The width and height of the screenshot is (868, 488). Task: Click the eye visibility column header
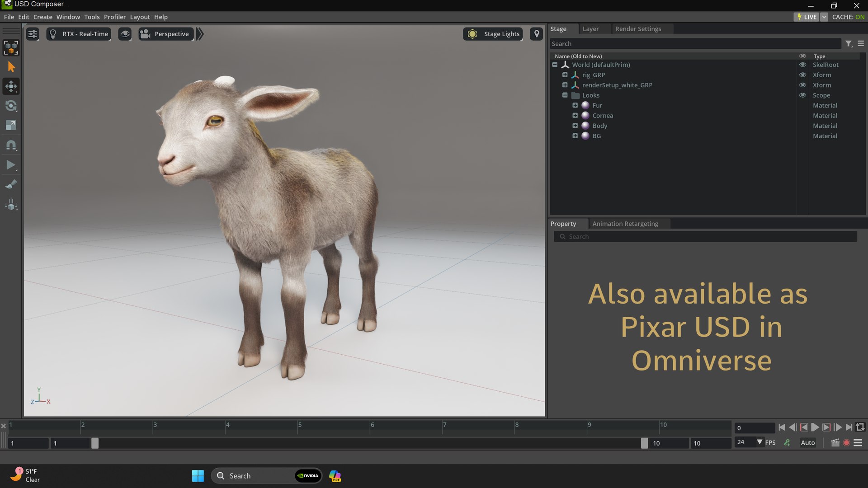pos(802,56)
